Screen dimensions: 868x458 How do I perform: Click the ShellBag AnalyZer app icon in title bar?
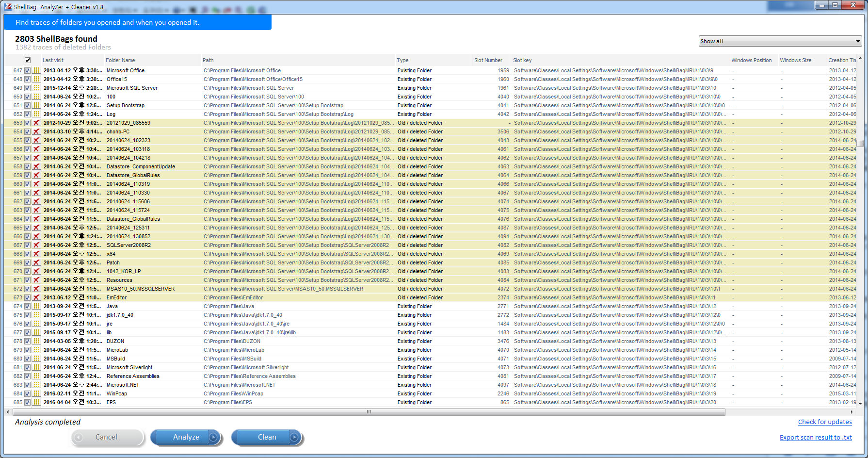[x=8, y=7]
